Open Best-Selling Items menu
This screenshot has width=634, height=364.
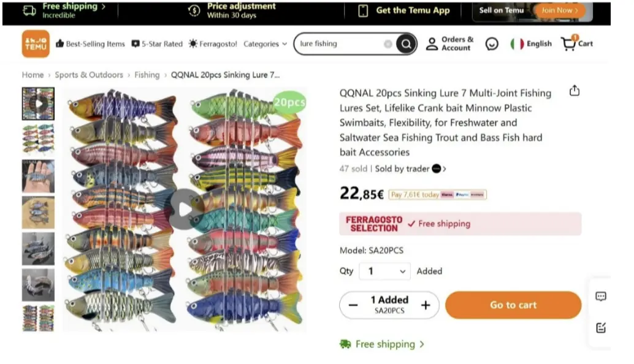(90, 44)
